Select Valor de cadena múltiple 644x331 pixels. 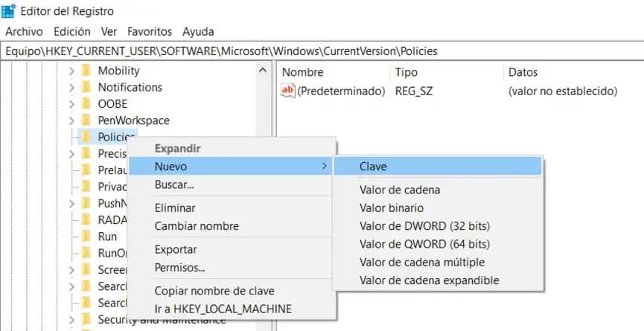tap(438, 262)
